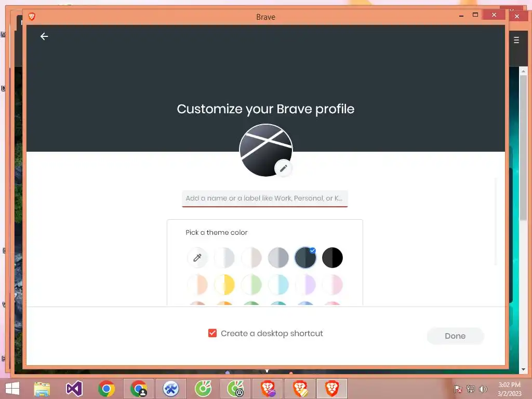
Task: Open volume speaker icon in system tray
Action: [483, 389]
